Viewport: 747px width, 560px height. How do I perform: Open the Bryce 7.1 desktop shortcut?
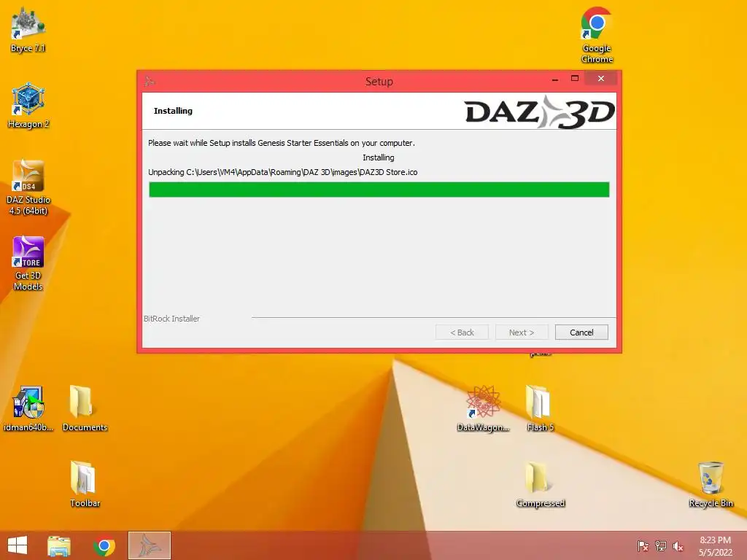pos(28,31)
